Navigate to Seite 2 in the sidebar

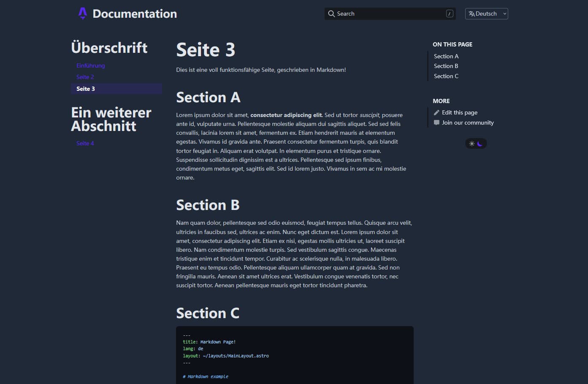tap(85, 77)
